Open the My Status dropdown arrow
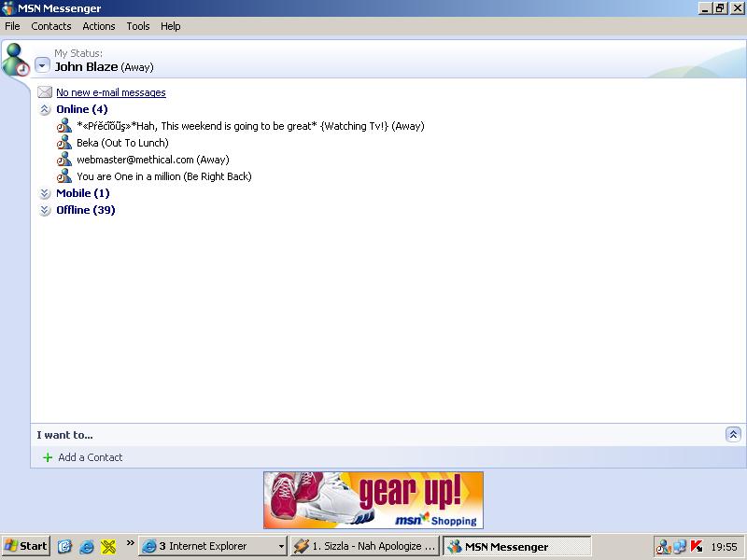 point(42,65)
